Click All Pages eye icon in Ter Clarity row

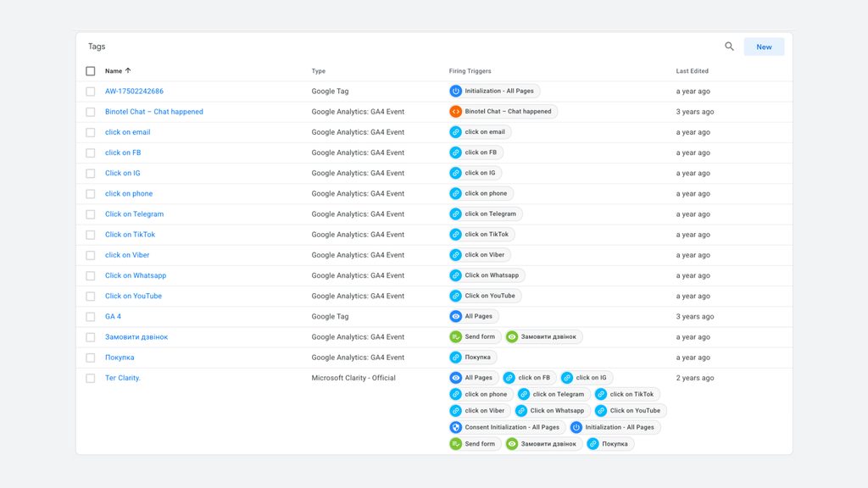(x=455, y=377)
